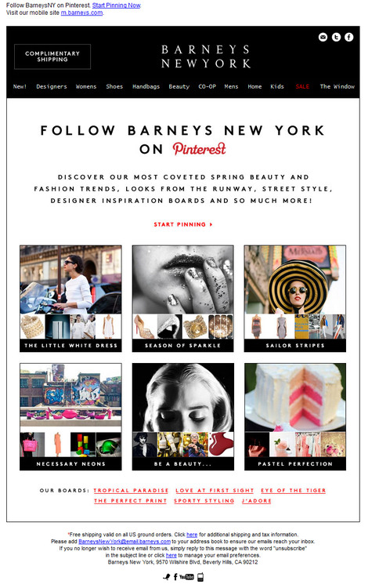Click the Start Pinning red link

(183, 224)
